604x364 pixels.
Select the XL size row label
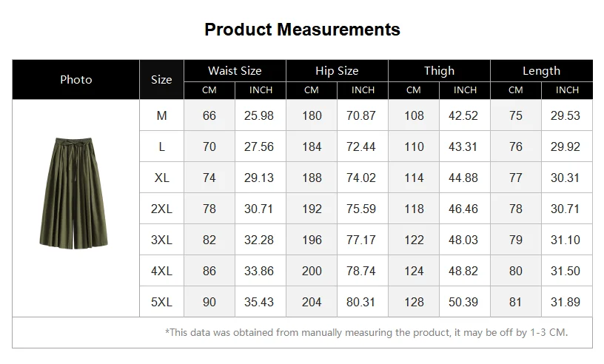161,178
